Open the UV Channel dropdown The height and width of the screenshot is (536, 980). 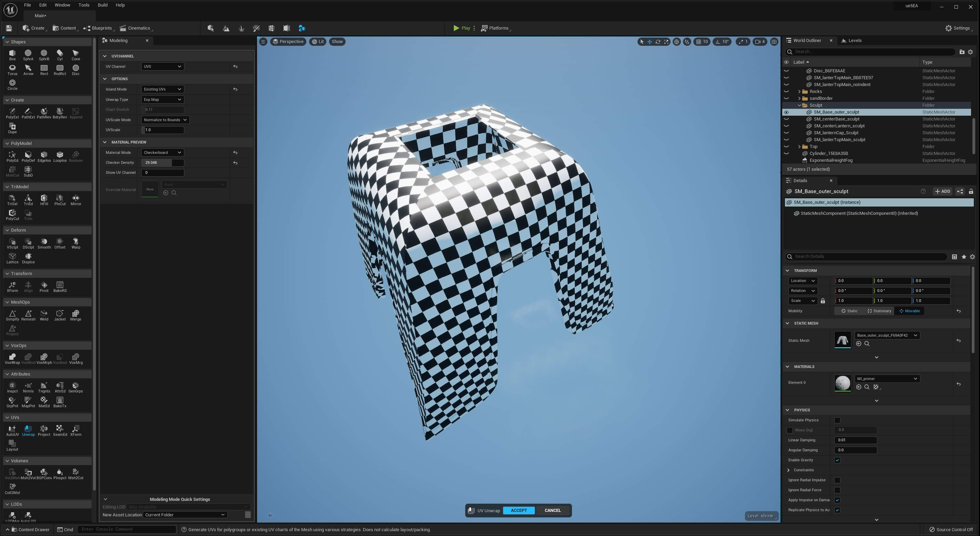(162, 66)
